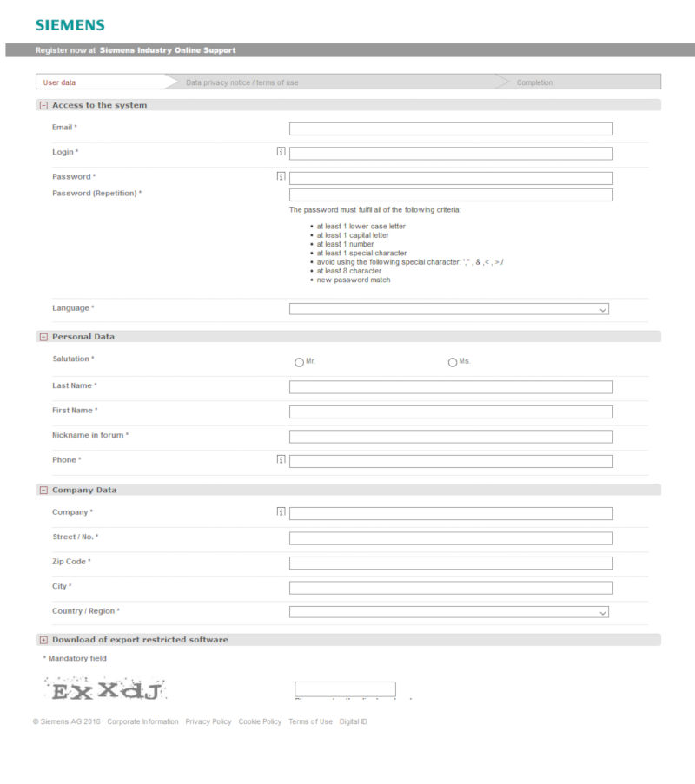Expand Download of export restricted software section
The width and height of the screenshot is (695, 784).
[43, 640]
